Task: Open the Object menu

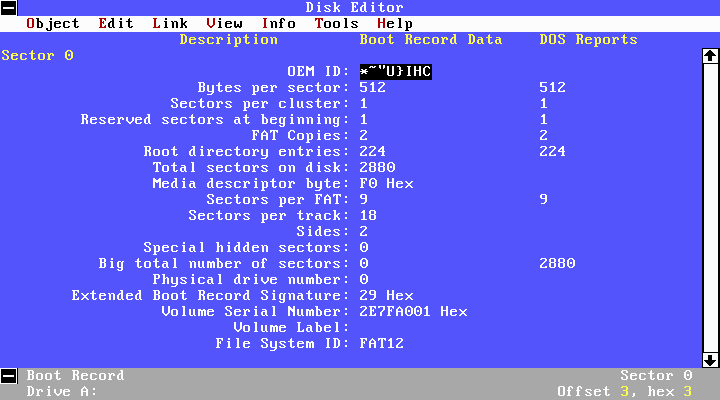Action: [53, 23]
